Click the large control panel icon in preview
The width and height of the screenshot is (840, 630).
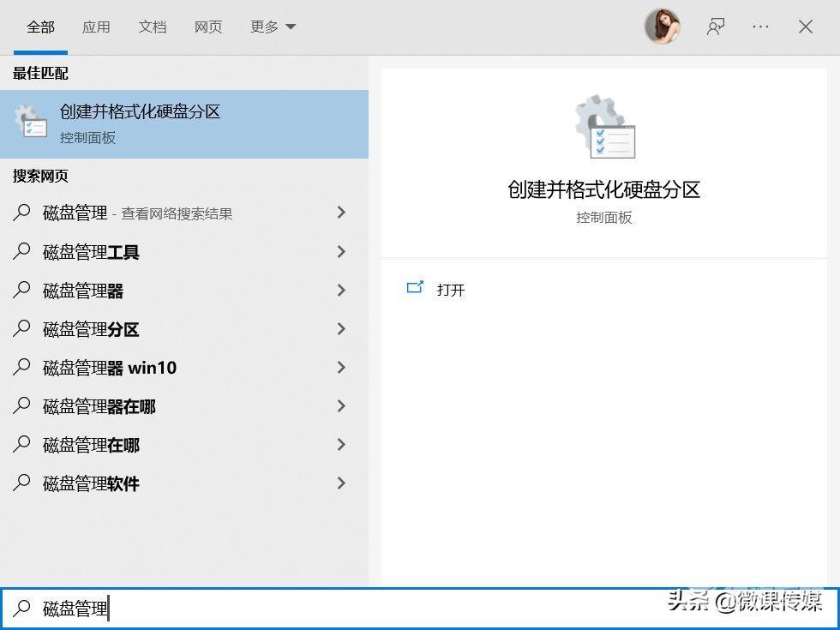click(x=604, y=127)
